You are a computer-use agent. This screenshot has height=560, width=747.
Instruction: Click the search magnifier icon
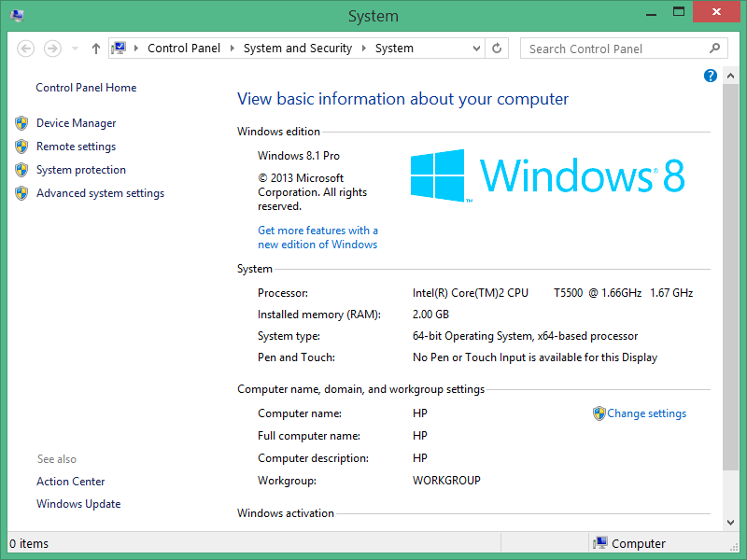(x=714, y=49)
